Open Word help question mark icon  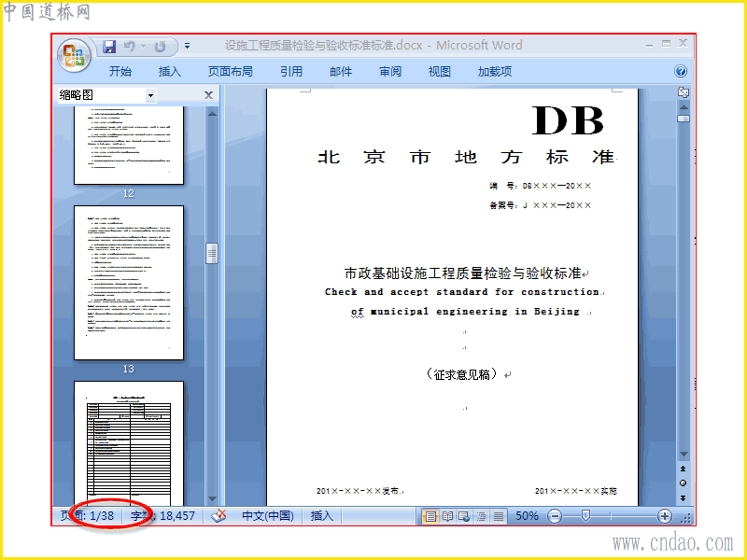click(x=681, y=72)
